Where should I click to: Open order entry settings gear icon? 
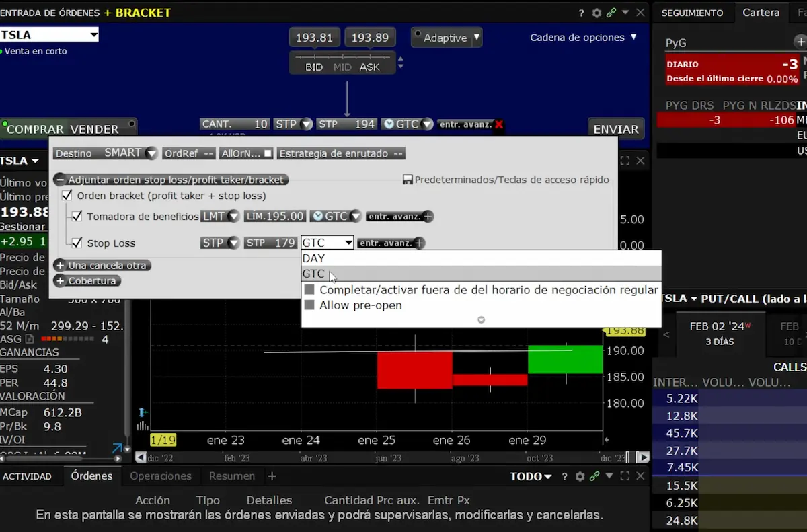(x=597, y=13)
